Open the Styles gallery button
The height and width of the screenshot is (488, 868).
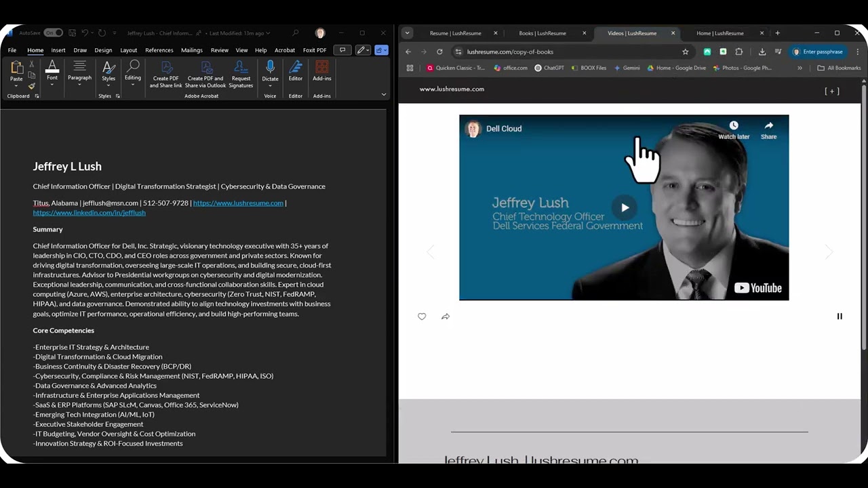108,73
